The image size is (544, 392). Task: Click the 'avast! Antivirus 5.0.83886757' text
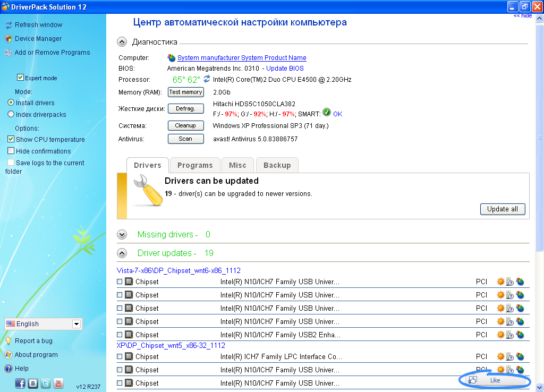coord(256,139)
